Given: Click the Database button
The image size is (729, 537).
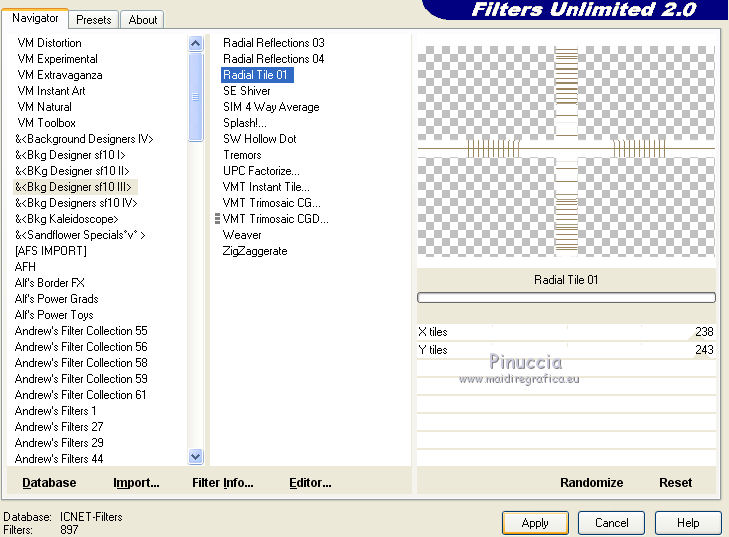Looking at the screenshot, I should pos(49,483).
